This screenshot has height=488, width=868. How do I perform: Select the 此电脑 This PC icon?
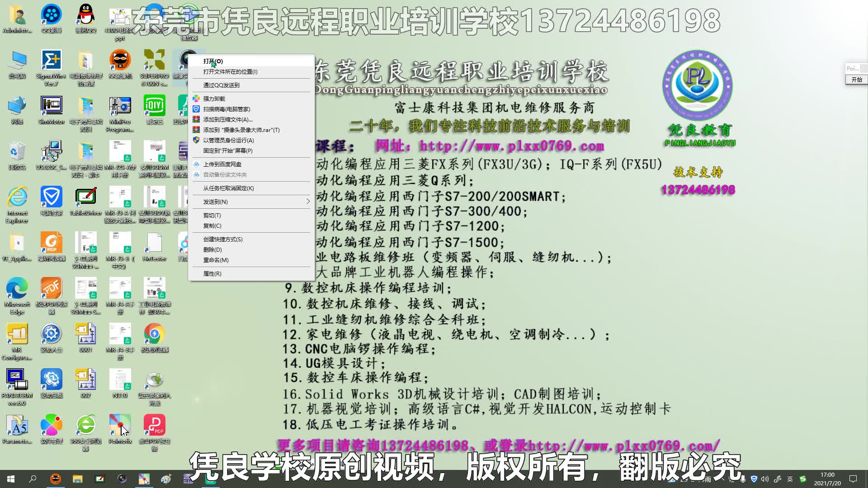point(17,64)
